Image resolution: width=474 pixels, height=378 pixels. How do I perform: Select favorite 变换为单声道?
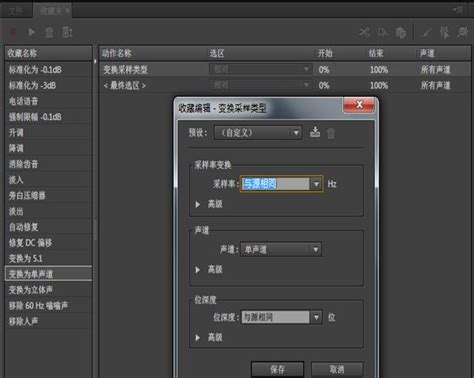point(48,274)
